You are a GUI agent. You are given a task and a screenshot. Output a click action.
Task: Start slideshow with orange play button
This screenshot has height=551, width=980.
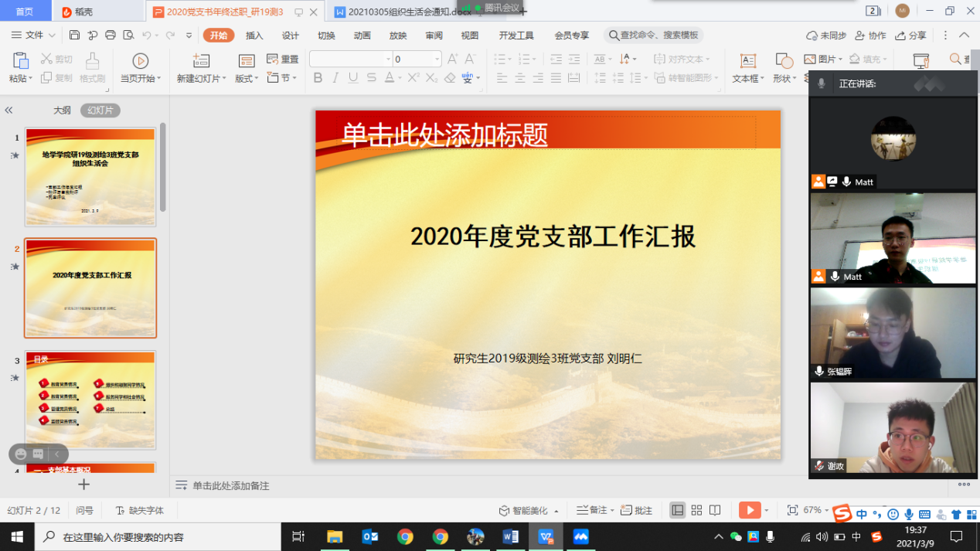tap(749, 510)
